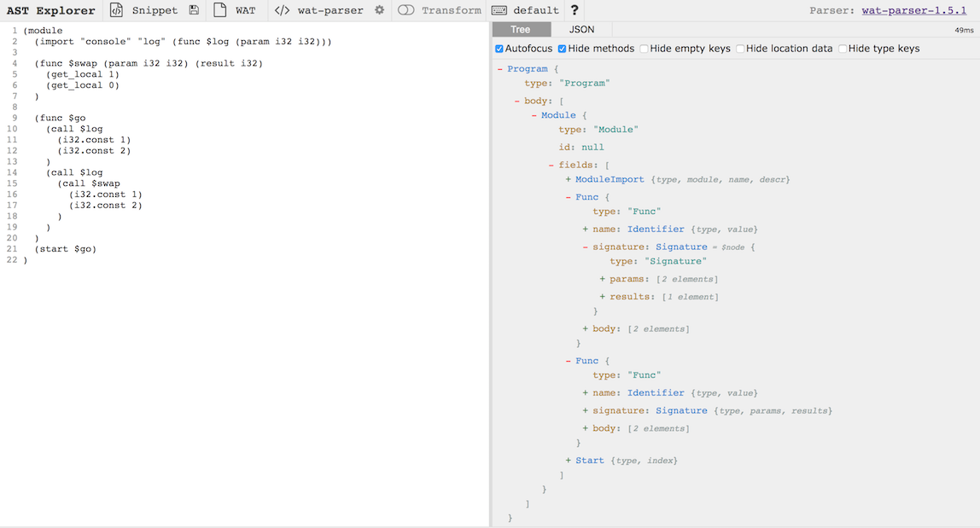Screen dimensions: 980x528
Task: Uncheck the Autofocus checkbox
Action: pyautogui.click(x=499, y=49)
